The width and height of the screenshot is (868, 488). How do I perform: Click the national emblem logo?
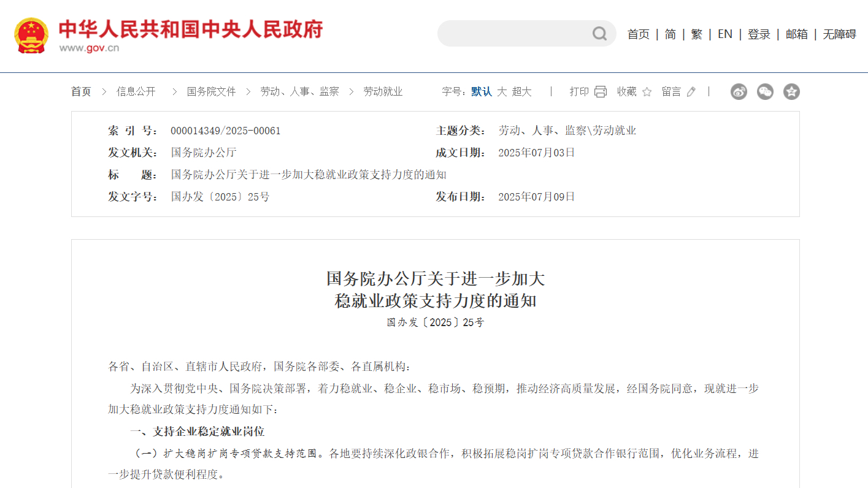click(31, 36)
